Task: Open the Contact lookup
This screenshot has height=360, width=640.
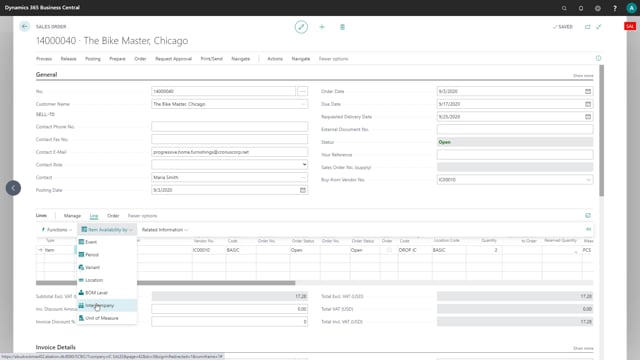Action: coord(303,178)
